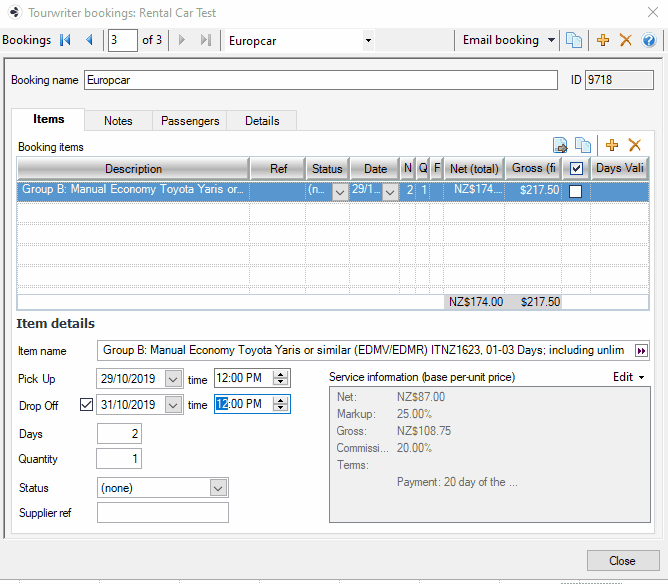Click the Supplier ref input field
This screenshot has width=668, height=584.
(163, 513)
